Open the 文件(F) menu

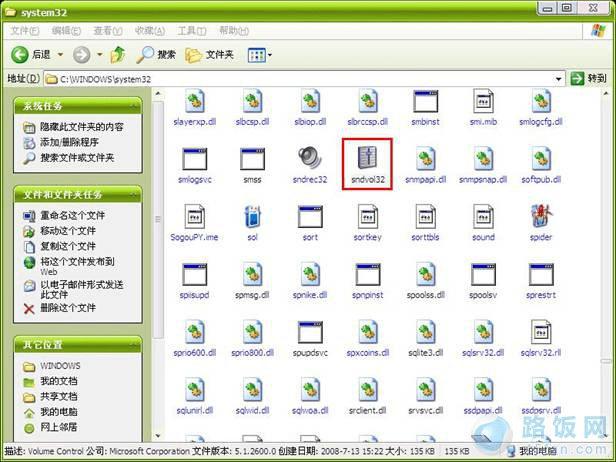click(24, 31)
